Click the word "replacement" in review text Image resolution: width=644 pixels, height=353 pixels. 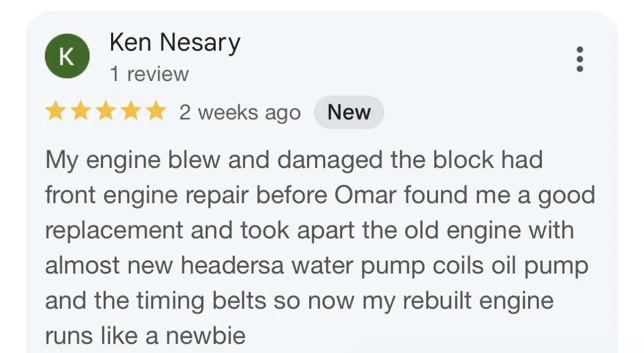pos(114,230)
